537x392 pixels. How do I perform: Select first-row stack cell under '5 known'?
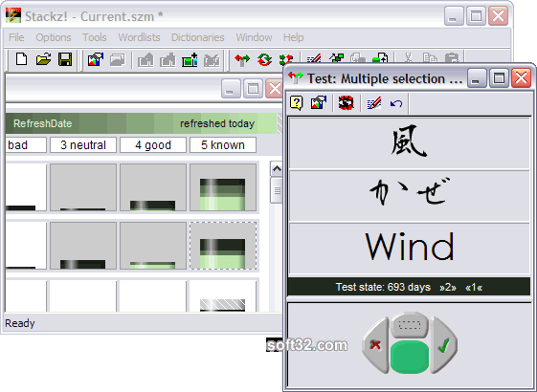click(x=223, y=187)
